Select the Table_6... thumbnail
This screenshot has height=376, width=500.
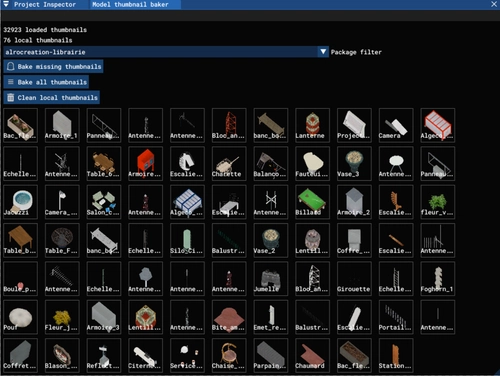click(x=104, y=163)
